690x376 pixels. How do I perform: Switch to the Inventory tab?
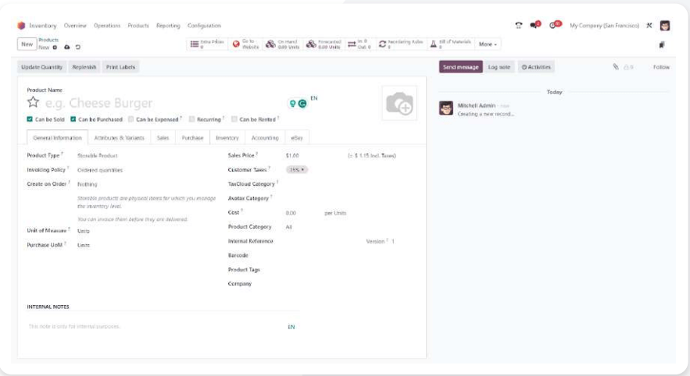[x=227, y=138]
